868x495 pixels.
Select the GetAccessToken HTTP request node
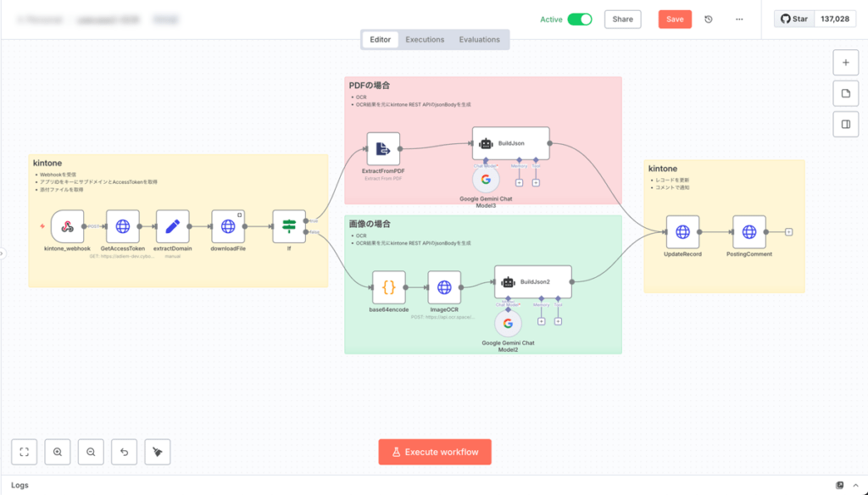[x=123, y=226]
